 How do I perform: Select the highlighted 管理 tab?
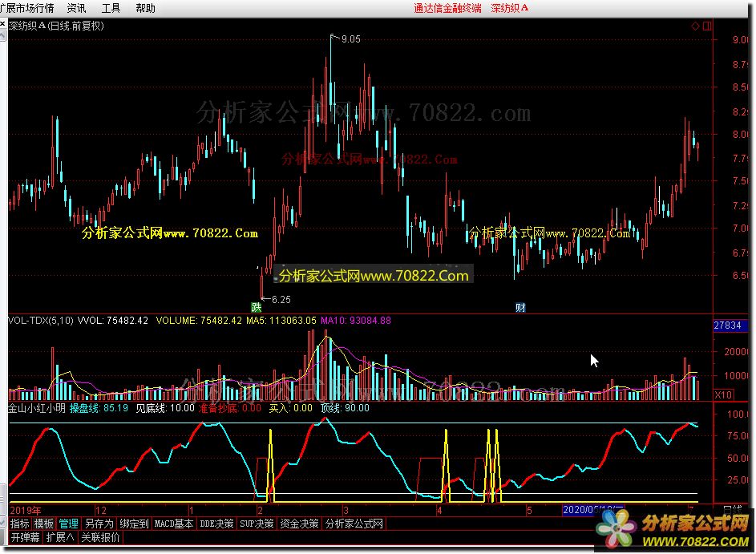68,524
